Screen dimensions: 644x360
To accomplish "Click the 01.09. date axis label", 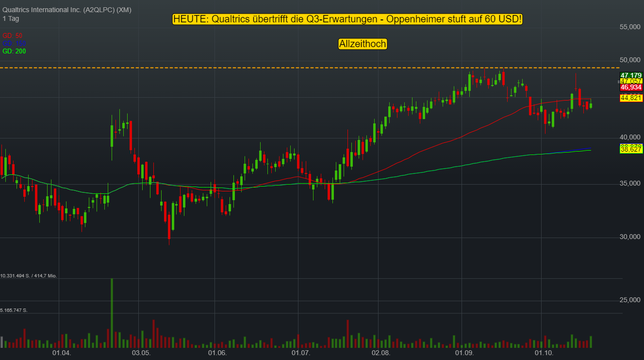I will click(x=464, y=352).
